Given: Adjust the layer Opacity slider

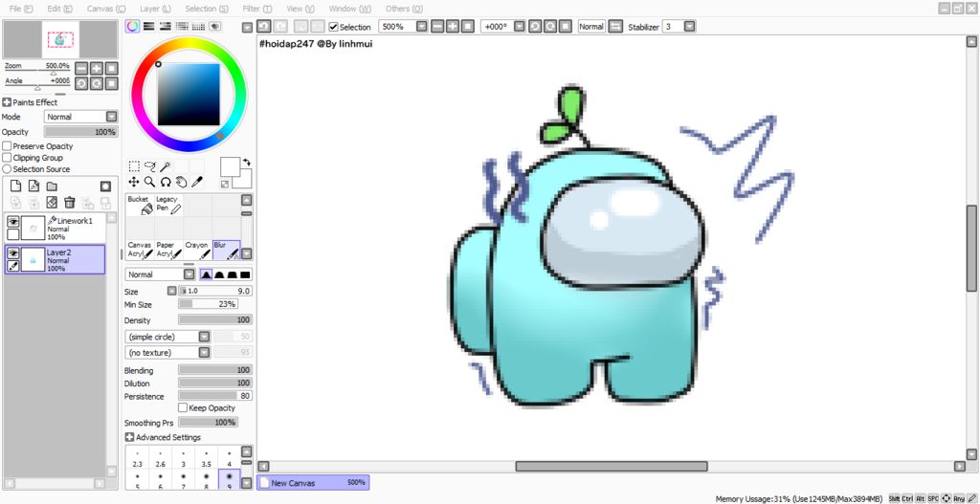Looking at the screenshot, I should [80, 132].
